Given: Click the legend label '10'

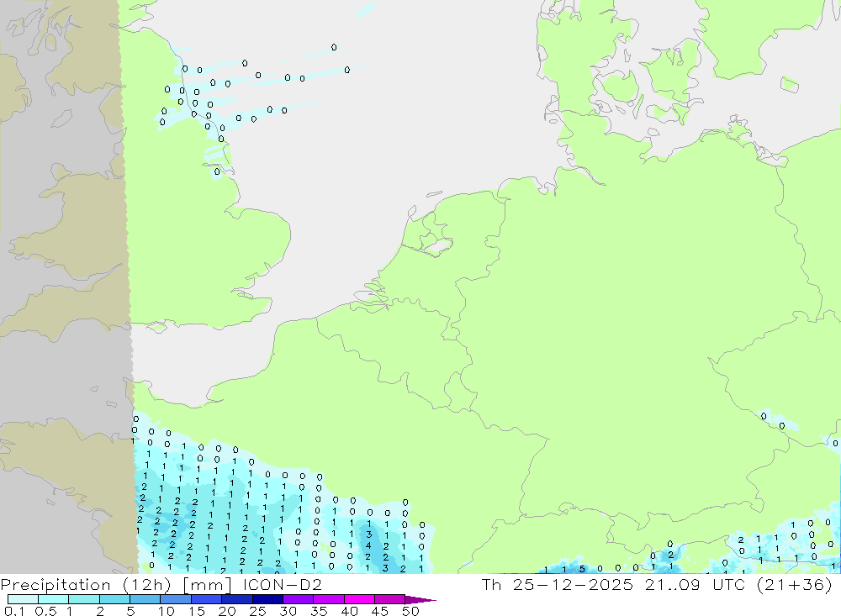Looking at the screenshot, I should (x=167, y=611).
